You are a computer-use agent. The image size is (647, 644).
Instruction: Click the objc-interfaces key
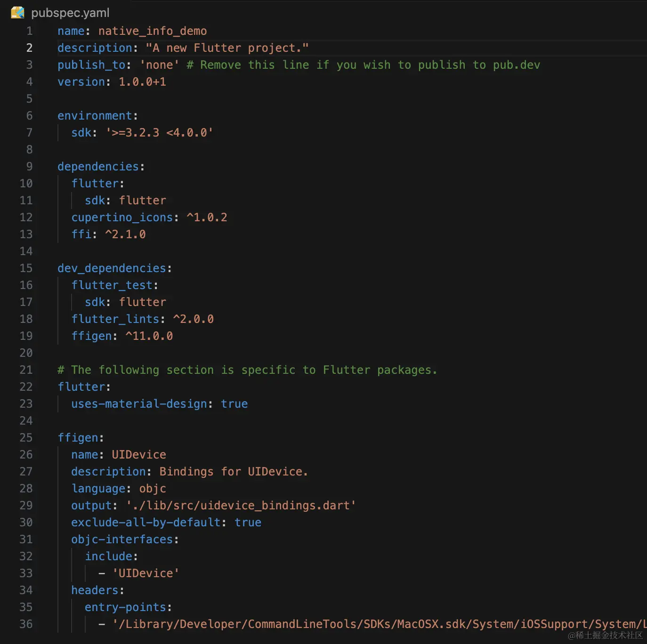[122, 539]
